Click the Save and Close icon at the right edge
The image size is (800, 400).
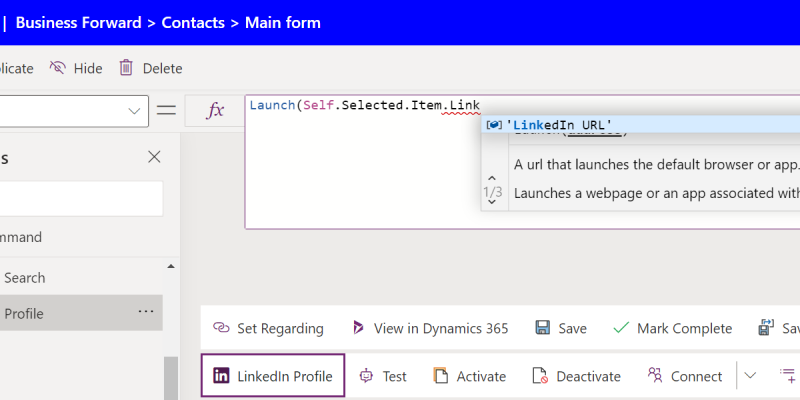click(766, 328)
